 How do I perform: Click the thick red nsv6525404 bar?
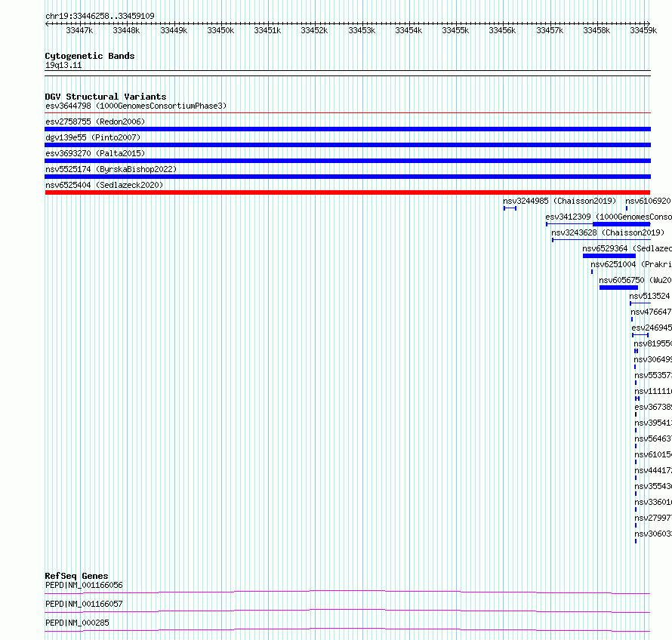347,192
